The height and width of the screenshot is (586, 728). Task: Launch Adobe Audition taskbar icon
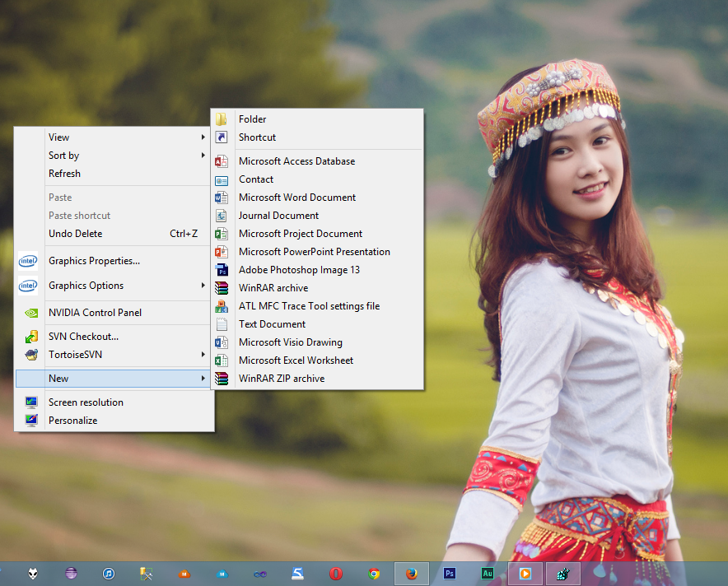click(487, 574)
